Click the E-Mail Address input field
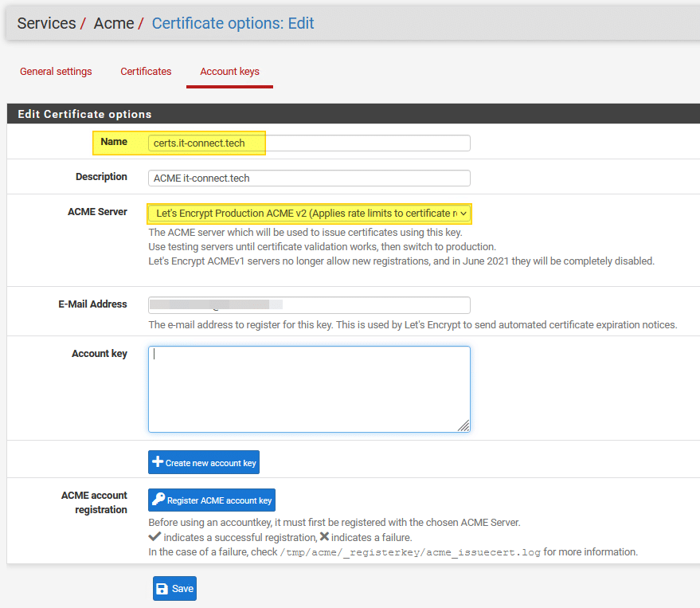Screen dimensions: 700x608 click(x=309, y=306)
